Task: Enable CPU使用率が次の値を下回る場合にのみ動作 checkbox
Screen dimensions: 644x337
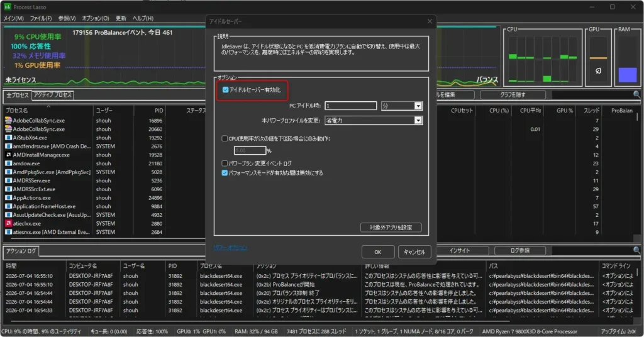Action: [225, 138]
